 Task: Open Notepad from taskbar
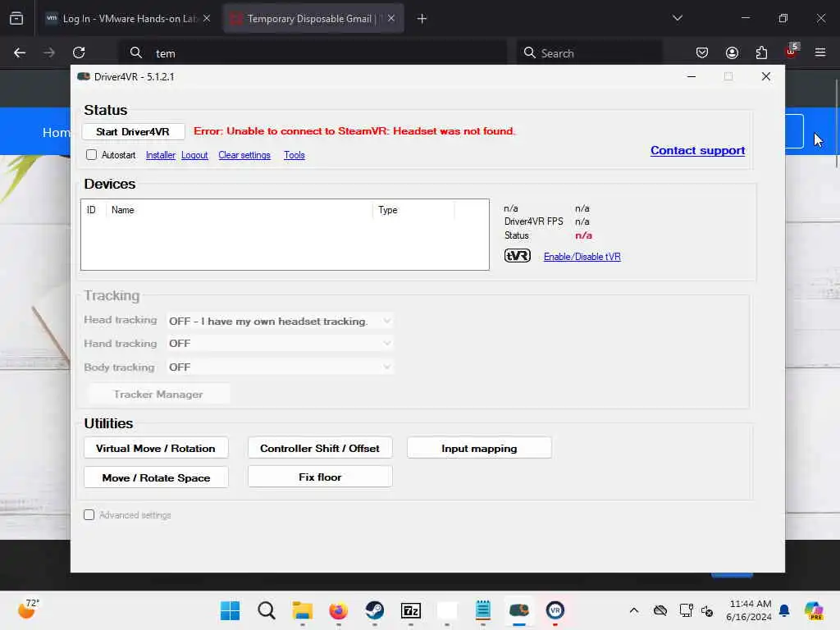(483, 610)
